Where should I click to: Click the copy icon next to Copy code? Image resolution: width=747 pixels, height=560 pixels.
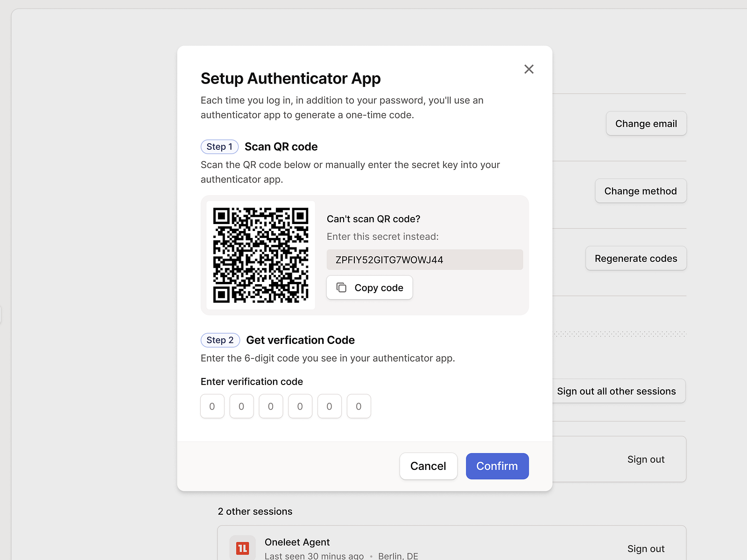(x=341, y=287)
